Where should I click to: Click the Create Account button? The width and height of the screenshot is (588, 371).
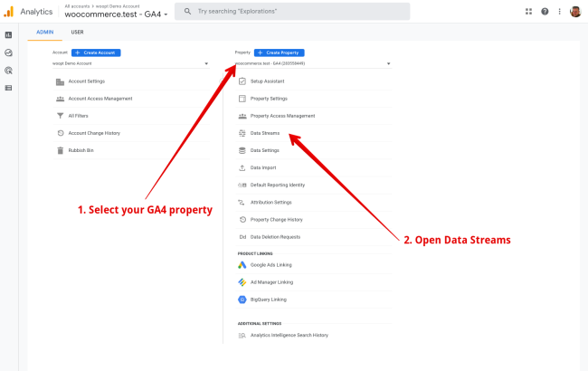click(x=96, y=52)
